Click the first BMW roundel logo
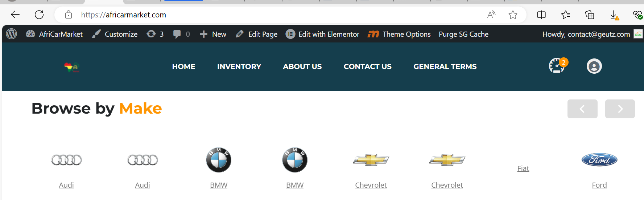The height and width of the screenshot is (200, 644). pos(219,160)
